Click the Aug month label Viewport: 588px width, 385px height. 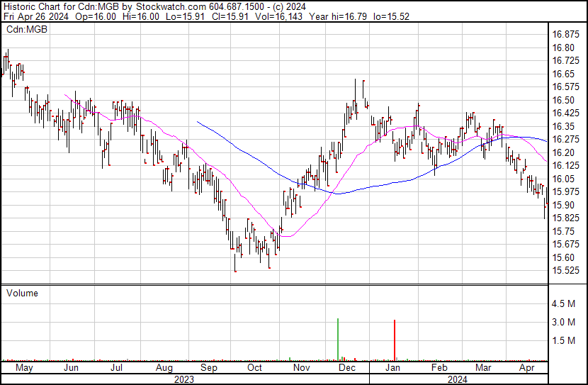click(164, 368)
